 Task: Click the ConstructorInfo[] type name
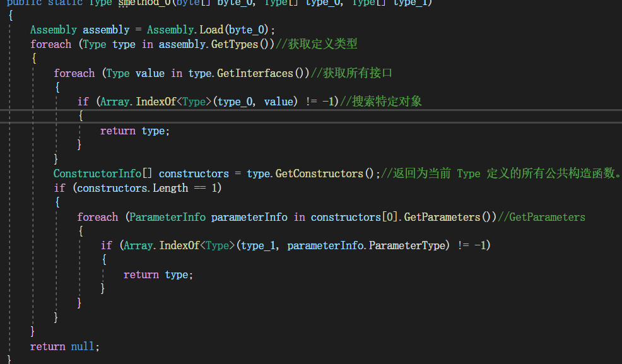pyautogui.click(x=103, y=173)
